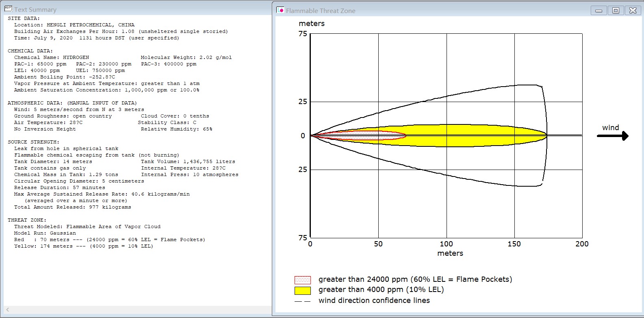Screen dimensions: 644x318
Task: Click the yellow 10% LEL legend swatch
Action: pyautogui.click(x=302, y=290)
